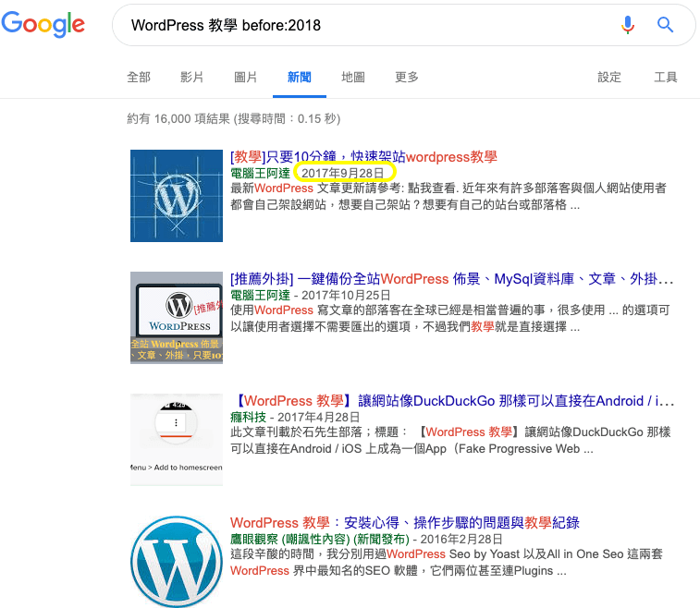This screenshot has width=700, height=608.
Task: Click the blue search magnifier icon
Action: pyautogui.click(x=665, y=25)
